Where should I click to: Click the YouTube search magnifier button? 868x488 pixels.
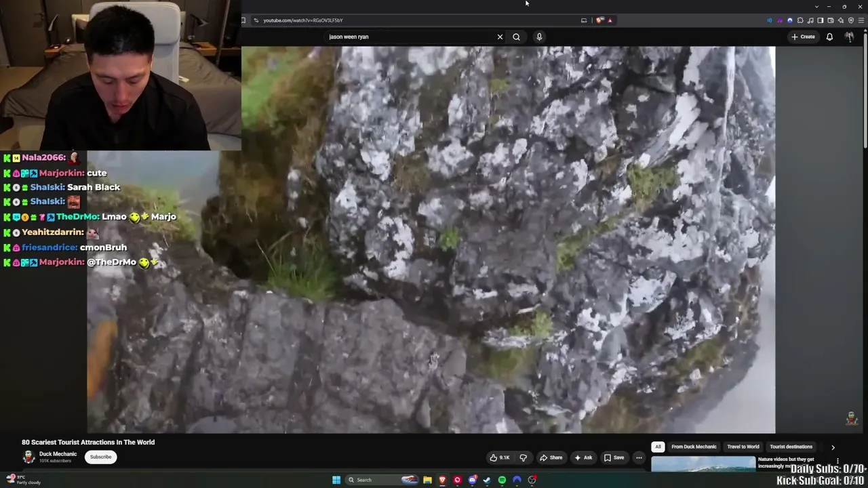tap(516, 37)
